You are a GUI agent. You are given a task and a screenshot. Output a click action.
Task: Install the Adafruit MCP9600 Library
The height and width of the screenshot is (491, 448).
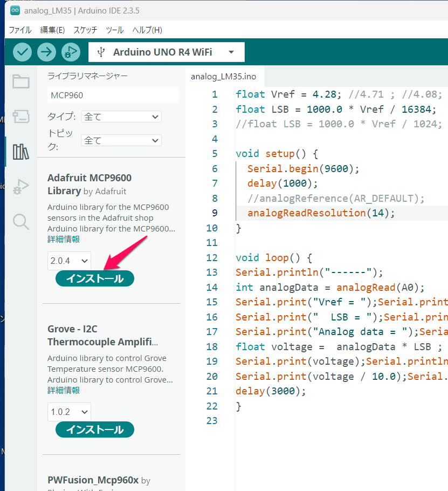click(95, 278)
